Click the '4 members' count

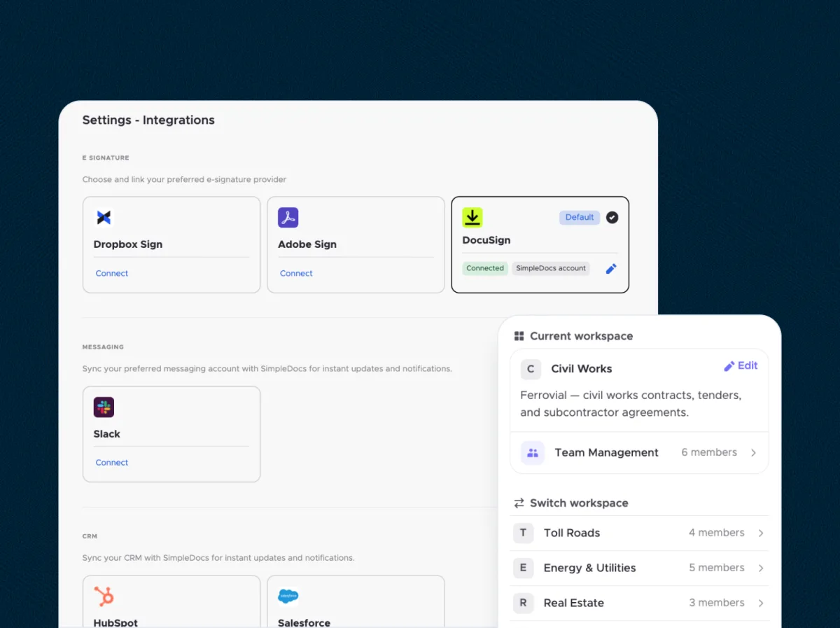pos(717,533)
